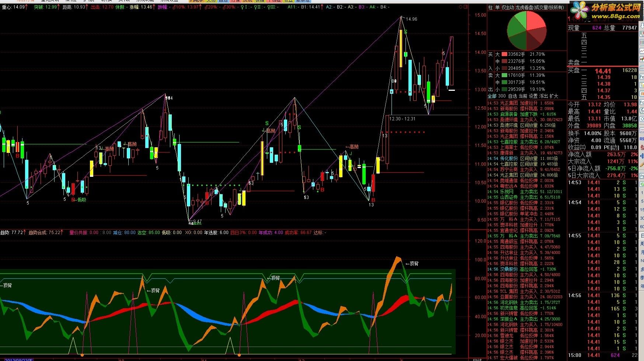Select the 仅主动 tab

[x=508, y=7]
